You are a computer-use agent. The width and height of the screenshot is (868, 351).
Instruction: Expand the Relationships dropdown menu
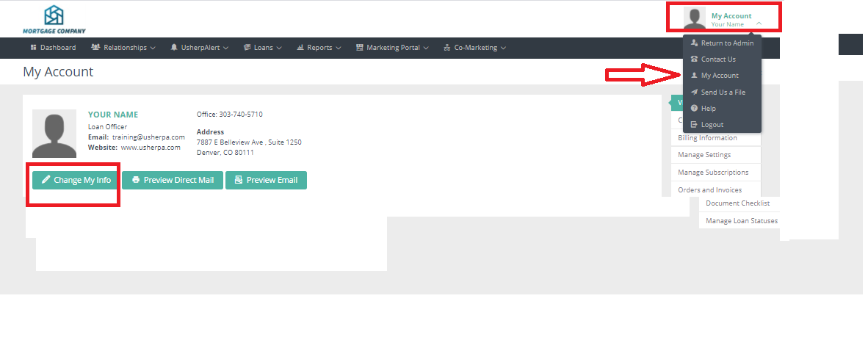(123, 48)
